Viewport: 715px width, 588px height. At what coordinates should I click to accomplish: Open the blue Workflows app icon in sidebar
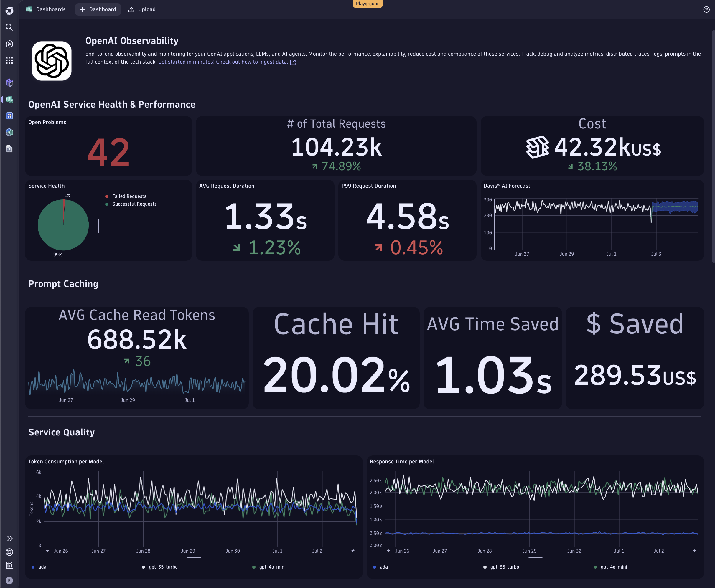pyautogui.click(x=9, y=115)
